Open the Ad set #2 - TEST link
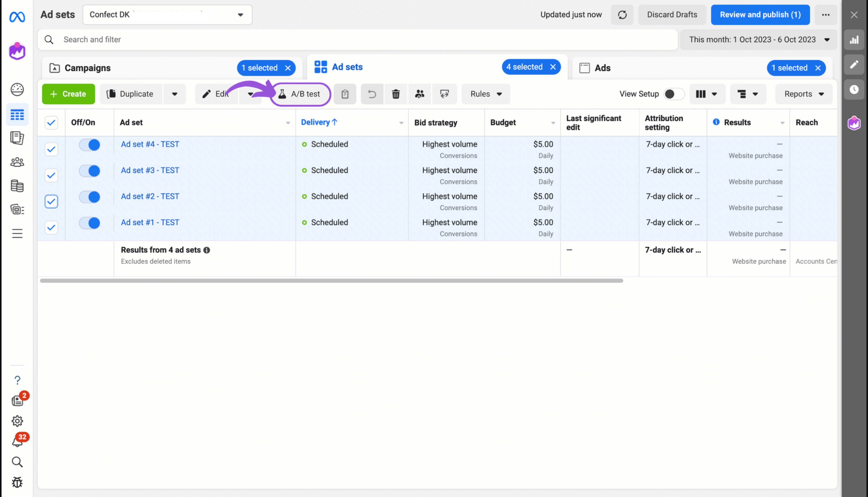This screenshot has width=868, height=497. click(150, 196)
